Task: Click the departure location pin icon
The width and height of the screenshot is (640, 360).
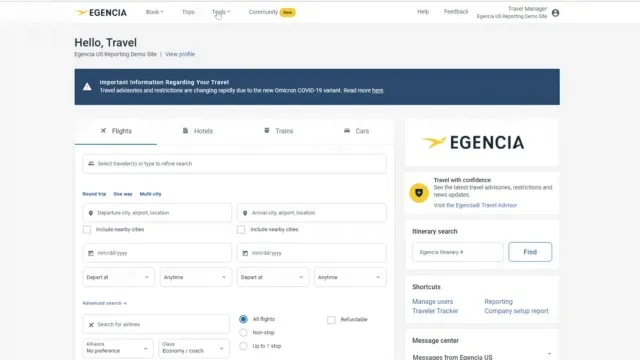Action: (x=91, y=213)
